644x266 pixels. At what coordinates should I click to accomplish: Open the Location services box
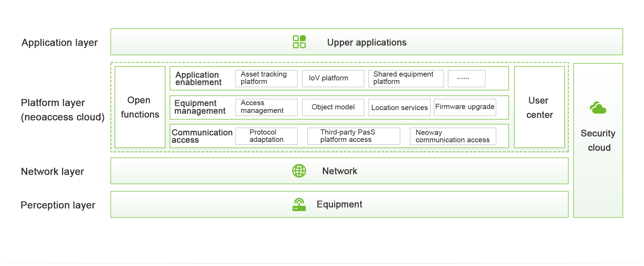pyautogui.click(x=399, y=108)
